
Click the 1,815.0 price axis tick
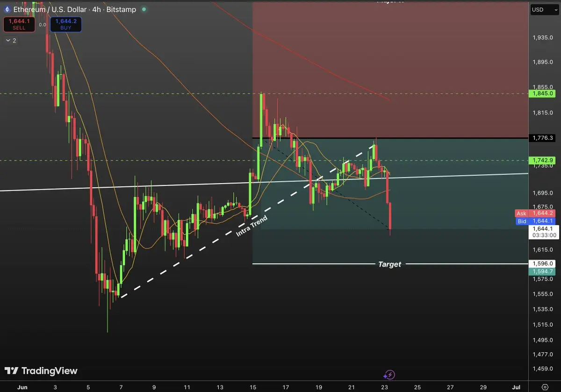click(x=542, y=113)
